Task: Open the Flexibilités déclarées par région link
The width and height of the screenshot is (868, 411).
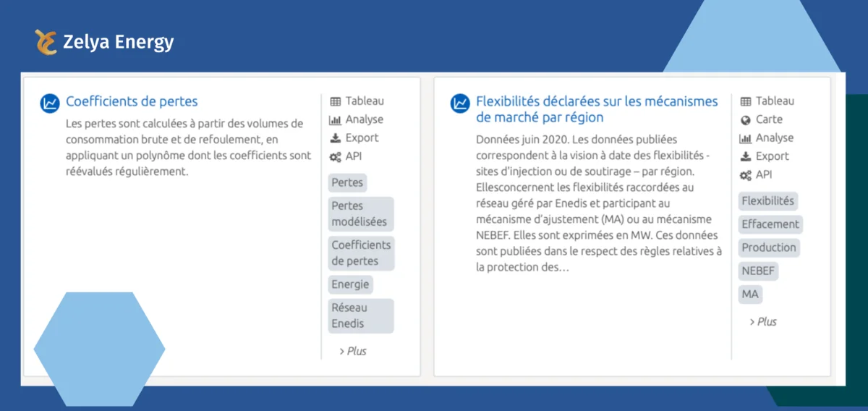Action: point(596,109)
